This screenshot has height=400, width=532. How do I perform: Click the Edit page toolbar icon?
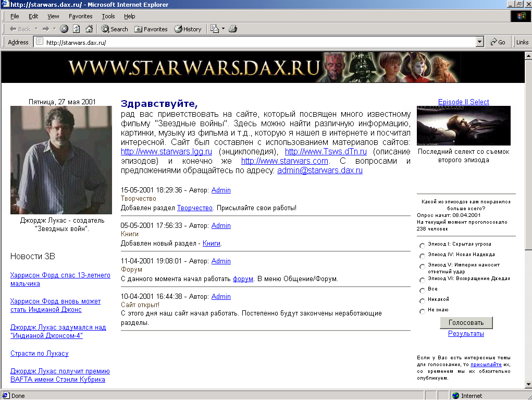tap(215, 29)
